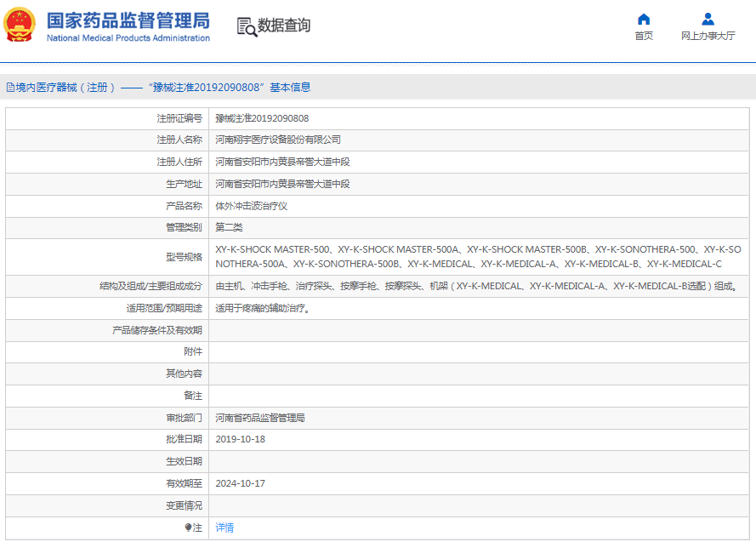756x542 pixels.
Task: Go to 首页 via the home icon
Action: (x=644, y=20)
